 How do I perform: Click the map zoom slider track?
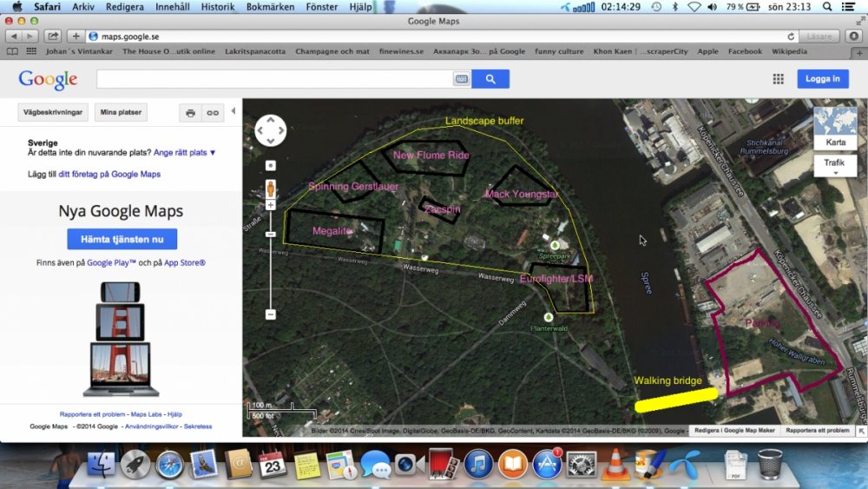[271, 261]
